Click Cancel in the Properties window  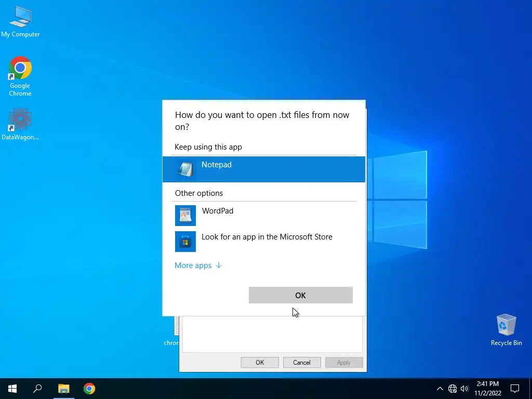(302, 362)
